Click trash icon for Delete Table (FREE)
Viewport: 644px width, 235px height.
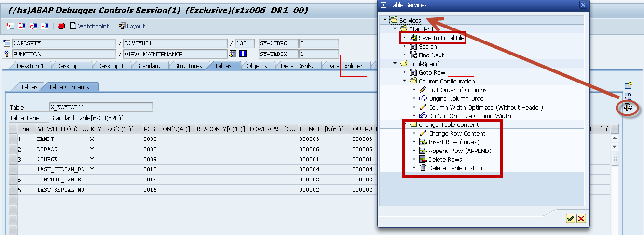click(423, 168)
